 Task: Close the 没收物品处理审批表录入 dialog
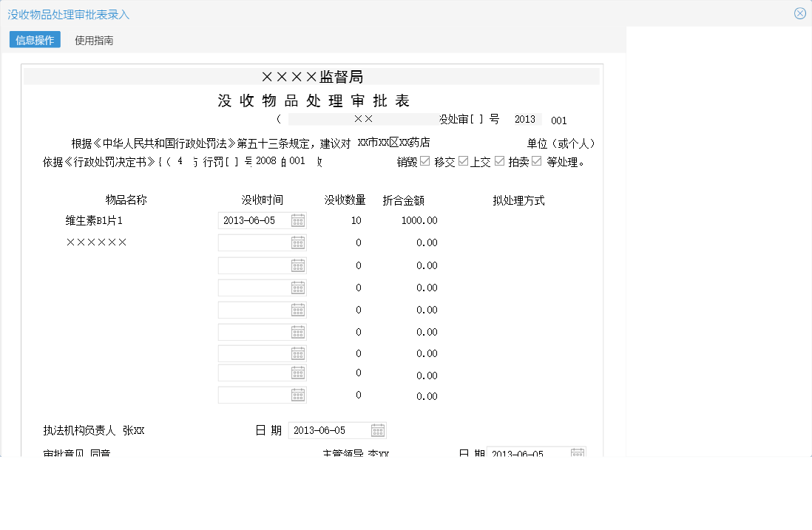pyautogui.click(x=799, y=13)
